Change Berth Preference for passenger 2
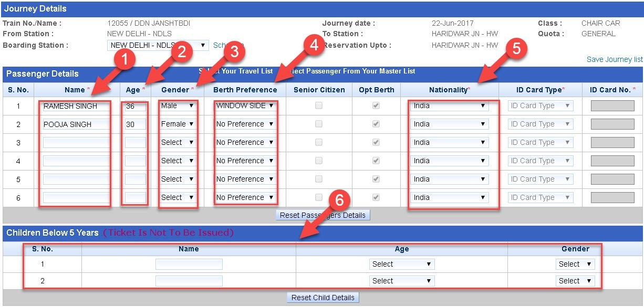Screen dimensions: 644x307 (x=245, y=124)
